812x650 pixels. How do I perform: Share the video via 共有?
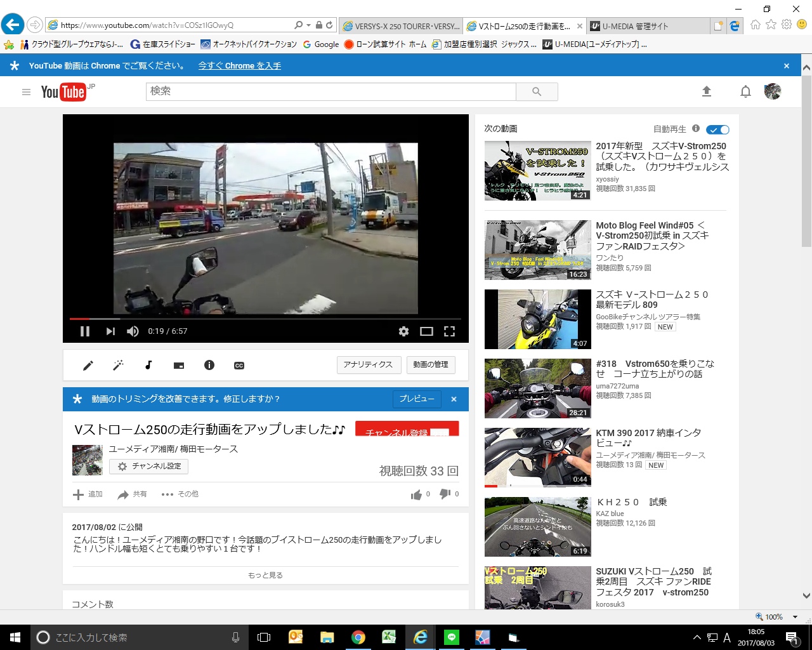click(x=132, y=494)
